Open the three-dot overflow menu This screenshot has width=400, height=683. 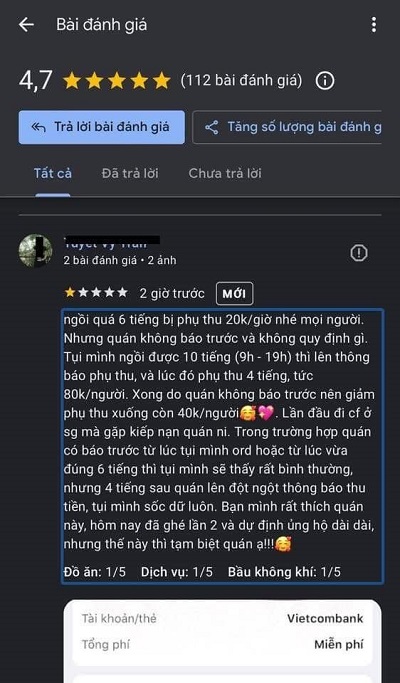coord(374,25)
